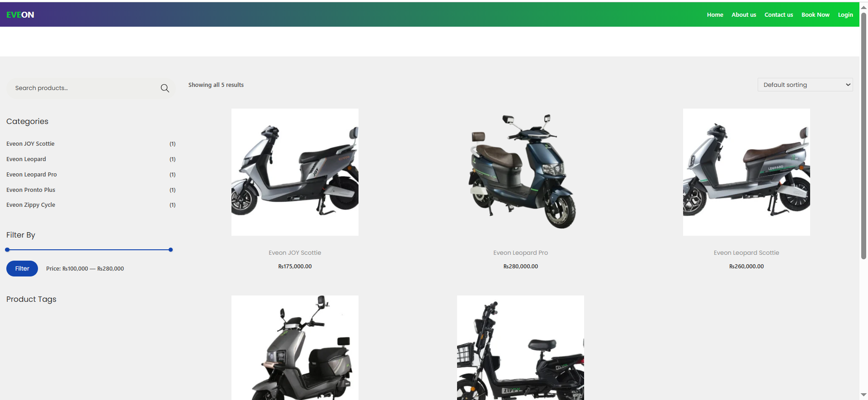Click the price range slider track
This screenshot has width=868, height=400.
click(x=89, y=250)
